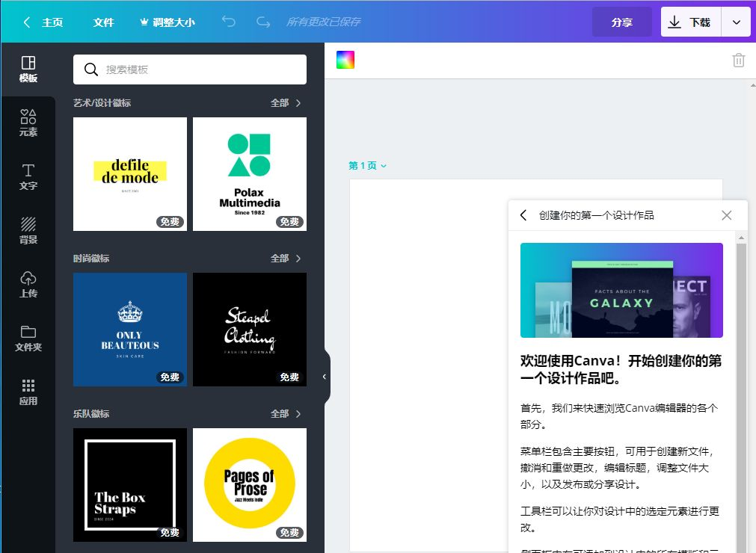Select The Box Straps template
Viewport: 756px width, 553px height.
click(x=130, y=485)
